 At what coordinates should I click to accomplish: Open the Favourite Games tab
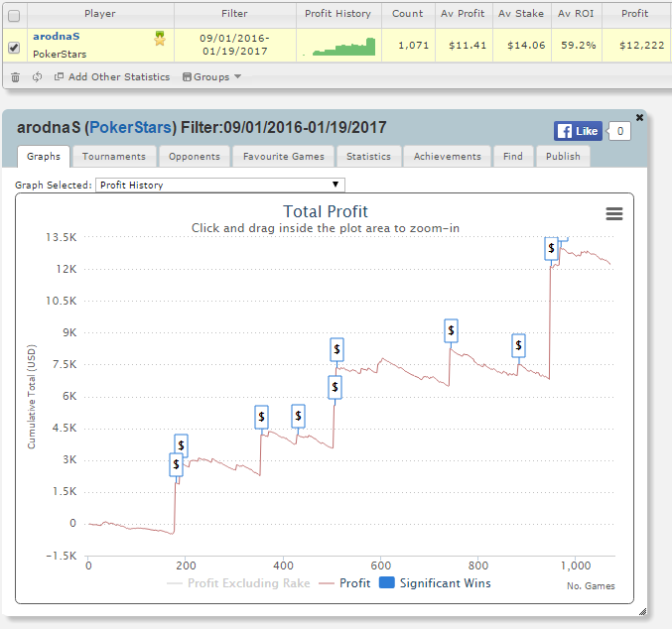pyautogui.click(x=284, y=157)
